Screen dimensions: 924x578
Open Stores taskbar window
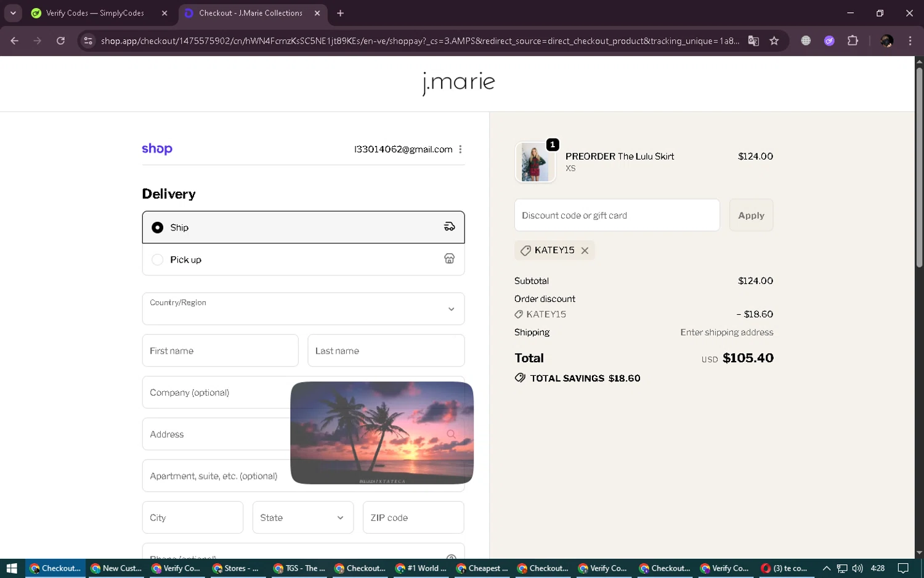(x=238, y=568)
